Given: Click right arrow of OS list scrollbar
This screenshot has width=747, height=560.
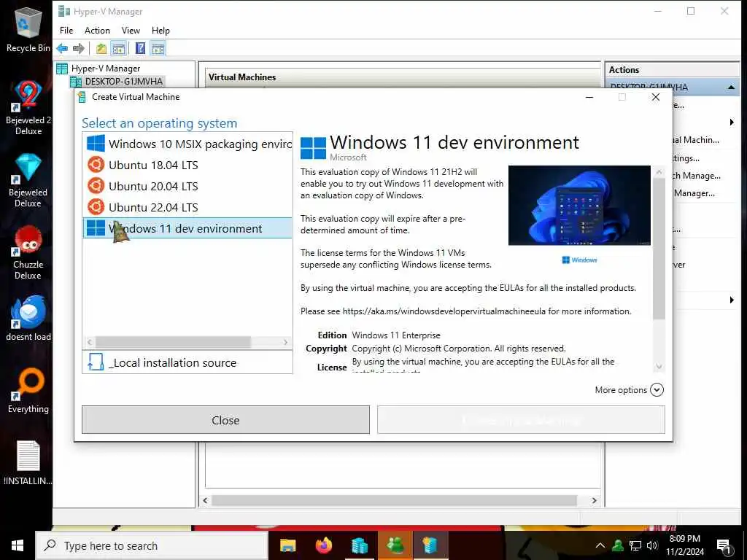Looking at the screenshot, I should coord(285,342).
